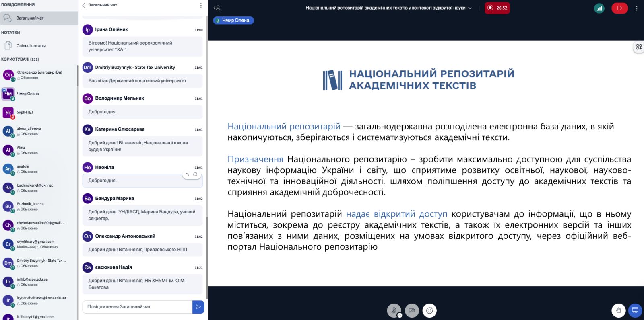Select user УкрІНТЕІ in users list
Screen dimensions: 644x320
click(x=39, y=113)
